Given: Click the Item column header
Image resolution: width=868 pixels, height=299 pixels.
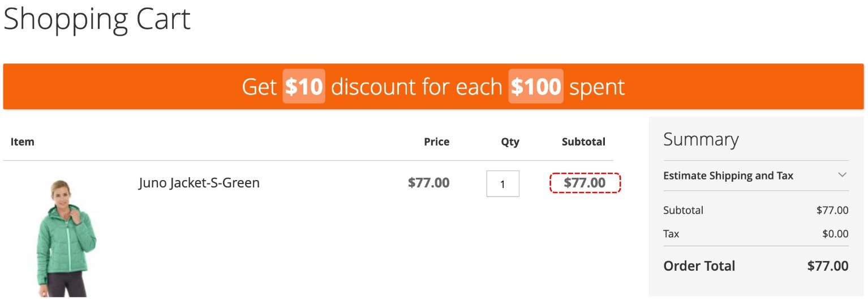Looking at the screenshot, I should coord(23,142).
